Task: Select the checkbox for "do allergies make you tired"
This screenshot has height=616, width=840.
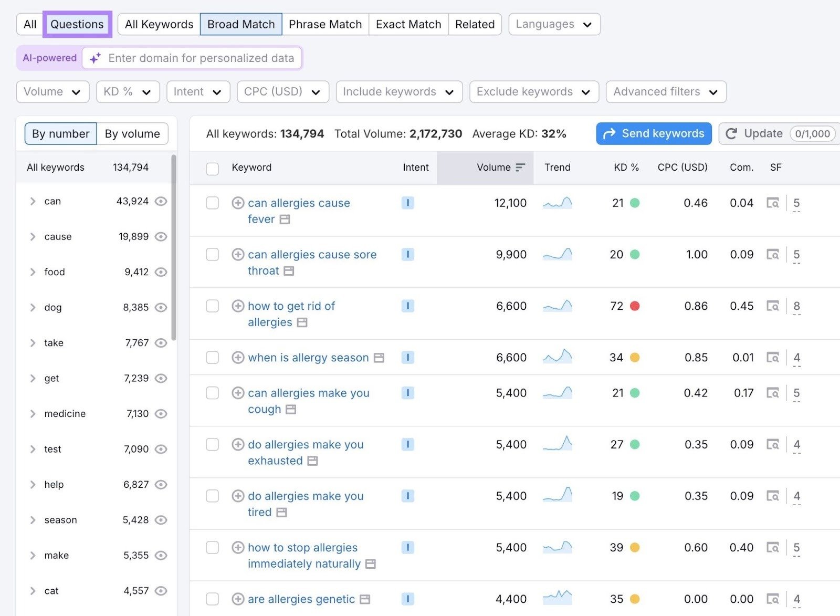Action: point(212,496)
